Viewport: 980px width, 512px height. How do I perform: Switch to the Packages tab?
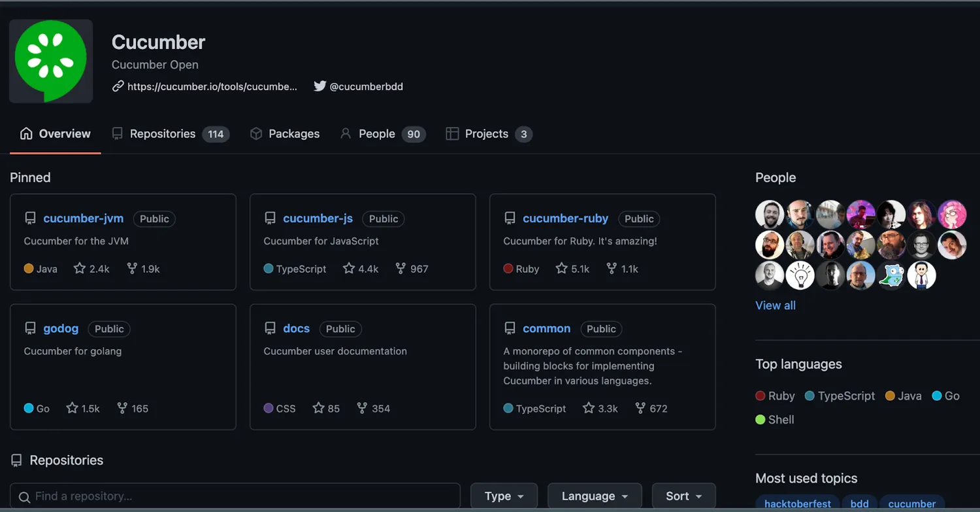coord(285,134)
